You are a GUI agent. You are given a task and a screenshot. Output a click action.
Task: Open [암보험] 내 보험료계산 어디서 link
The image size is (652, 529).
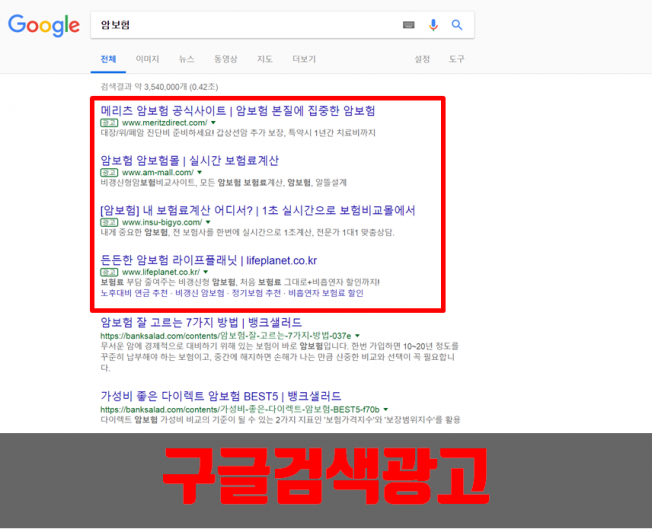pos(258,210)
